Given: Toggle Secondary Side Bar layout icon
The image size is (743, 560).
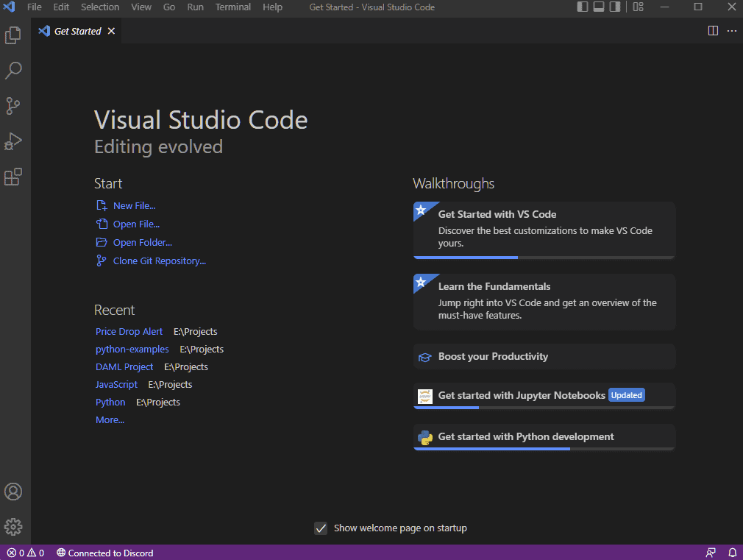Looking at the screenshot, I should pos(615,7).
